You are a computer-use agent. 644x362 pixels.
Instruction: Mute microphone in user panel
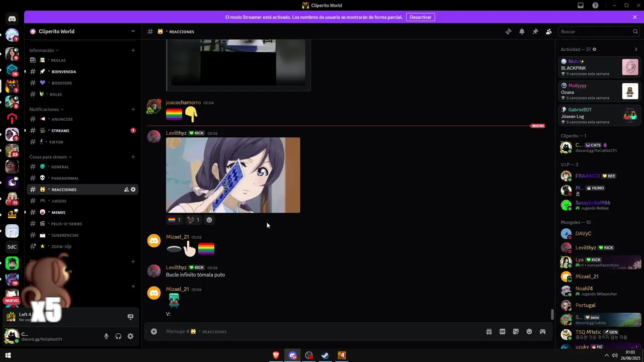click(x=106, y=336)
